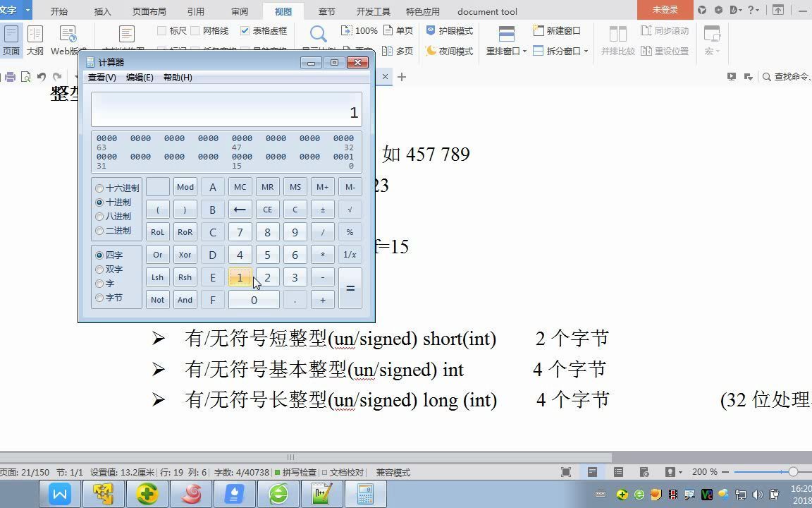Switch to the 插入 ribbon tab

102,11
